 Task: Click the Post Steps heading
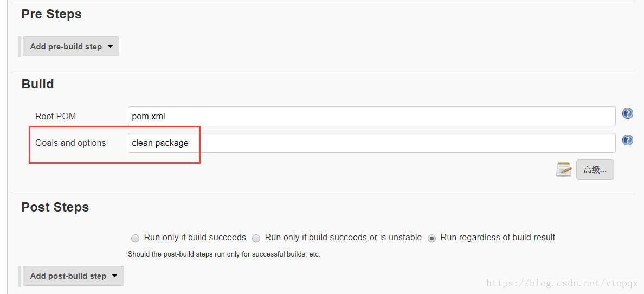point(55,207)
